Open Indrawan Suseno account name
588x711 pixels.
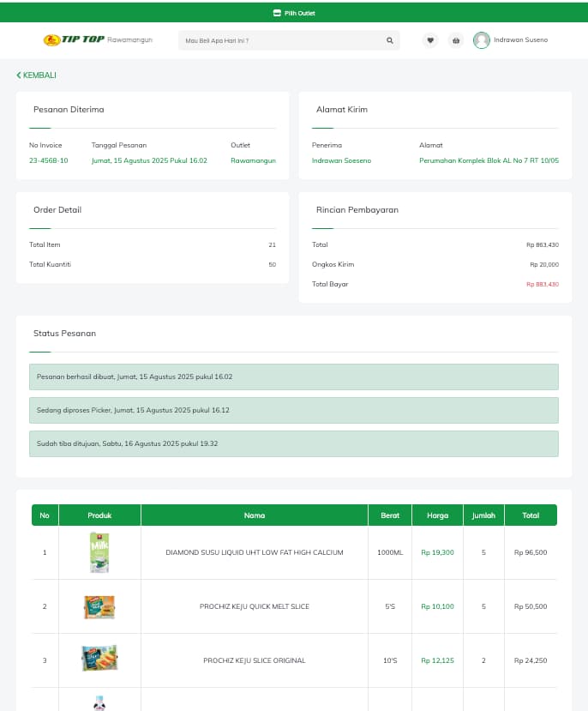coord(520,40)
